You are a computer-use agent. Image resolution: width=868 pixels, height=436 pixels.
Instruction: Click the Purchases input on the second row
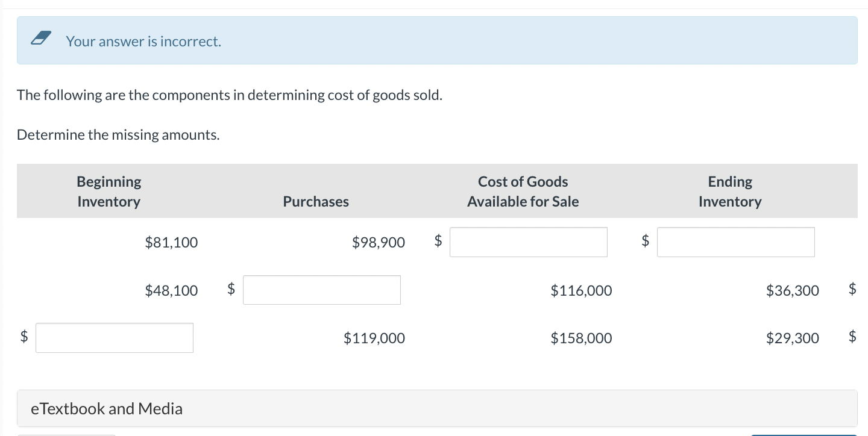tap(321, 290)
